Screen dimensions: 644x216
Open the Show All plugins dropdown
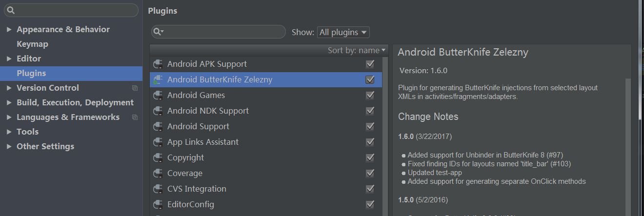(x=343, y=32)
